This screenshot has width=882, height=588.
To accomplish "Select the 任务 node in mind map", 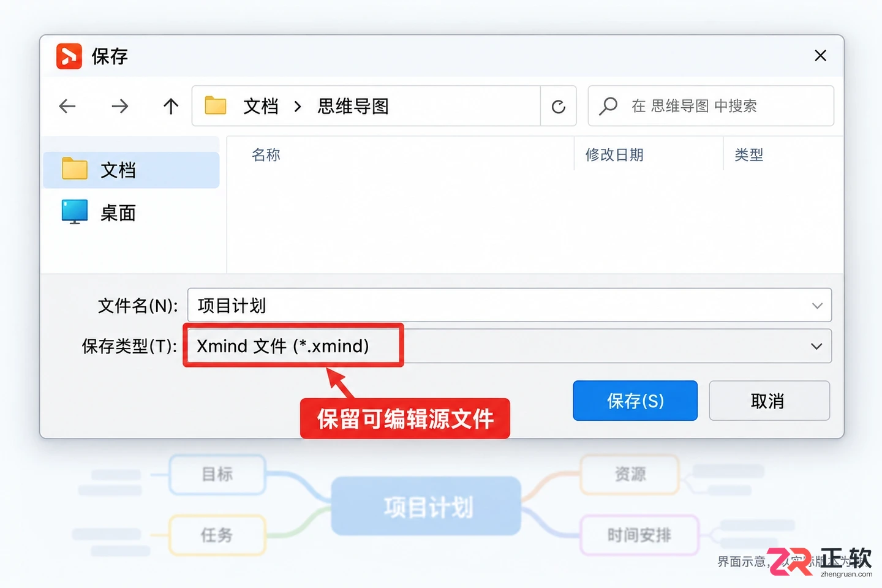I will tap(217, 535).
